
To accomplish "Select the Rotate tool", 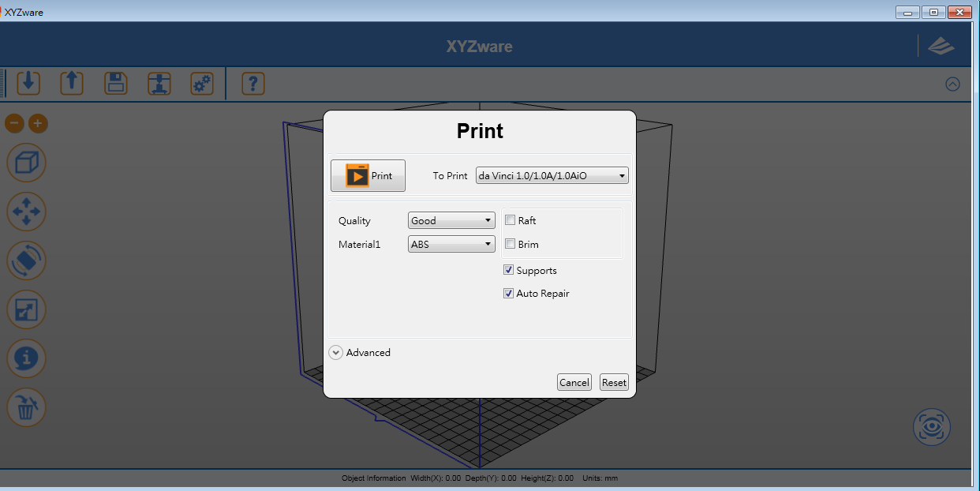I will pos(26,261).
